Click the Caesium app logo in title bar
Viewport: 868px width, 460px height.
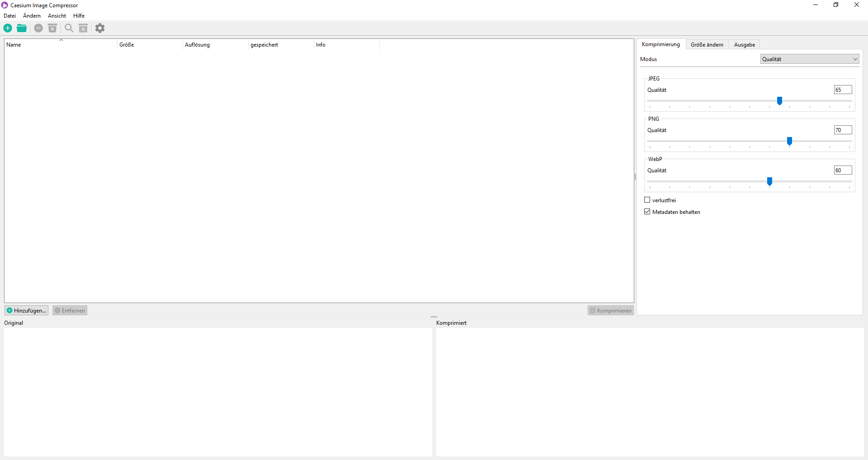[x=5, y=5]
